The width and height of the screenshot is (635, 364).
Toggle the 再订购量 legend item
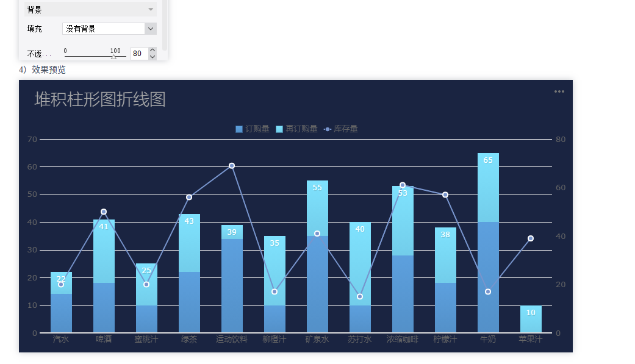296,129
